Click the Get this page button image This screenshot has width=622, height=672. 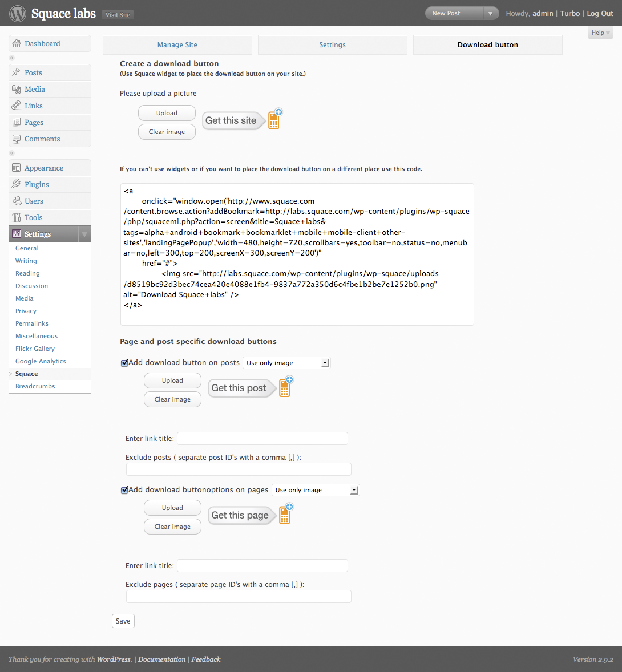coord(251,515)
